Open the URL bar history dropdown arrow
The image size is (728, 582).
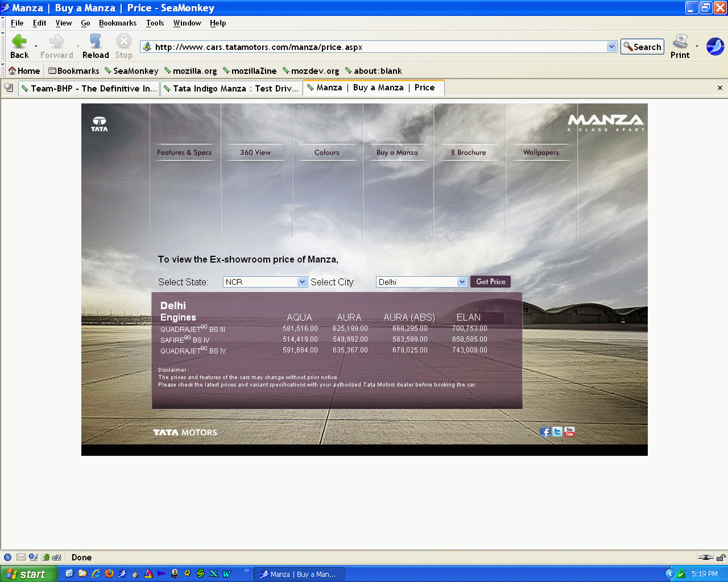(x=612, y=47)
